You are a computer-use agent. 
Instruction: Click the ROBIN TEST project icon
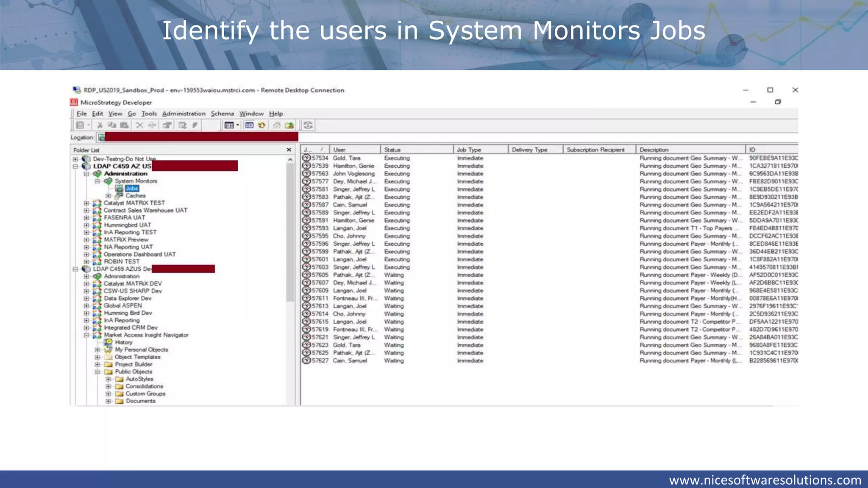pos(97,262)
